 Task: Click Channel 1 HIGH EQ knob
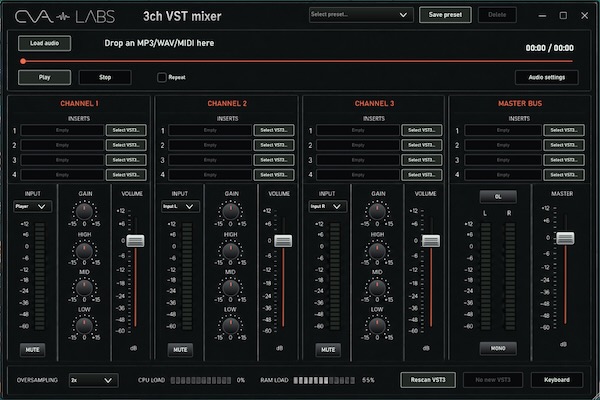coord(84,251)
